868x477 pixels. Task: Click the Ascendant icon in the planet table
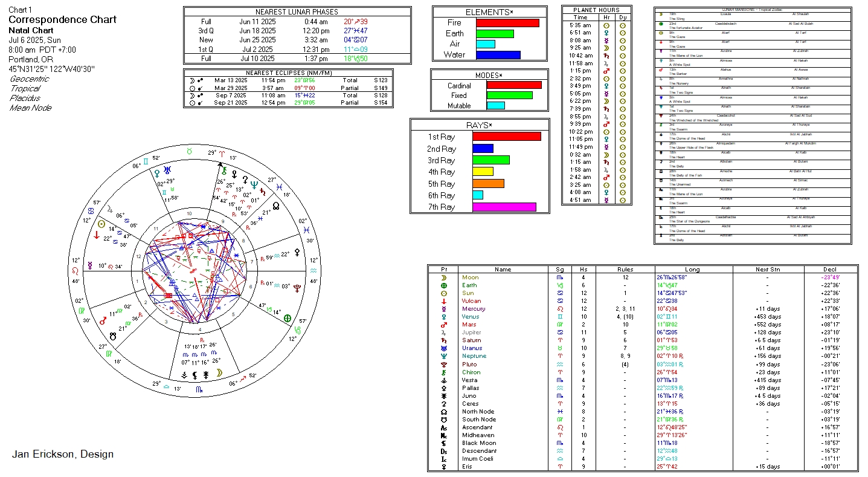tap(444, 427)
